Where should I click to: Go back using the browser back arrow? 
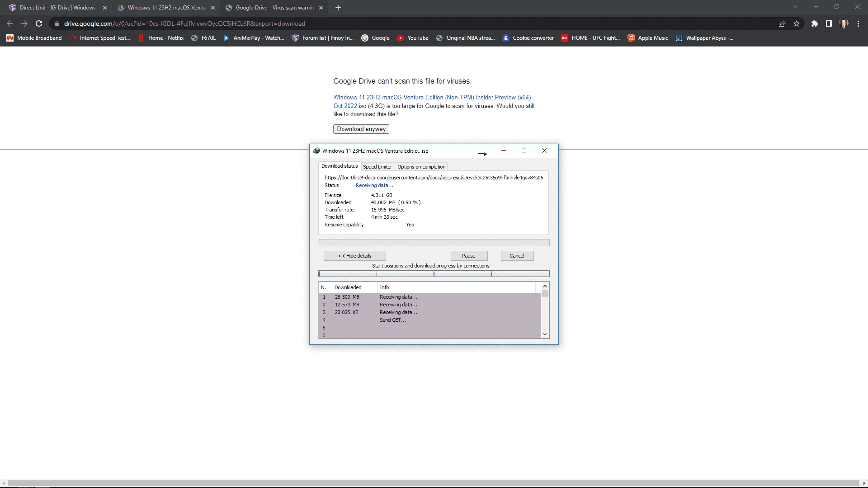[10, 23]
